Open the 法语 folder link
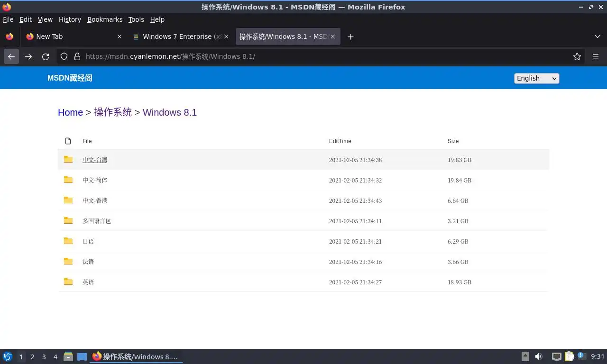 [x=88, y=262]
